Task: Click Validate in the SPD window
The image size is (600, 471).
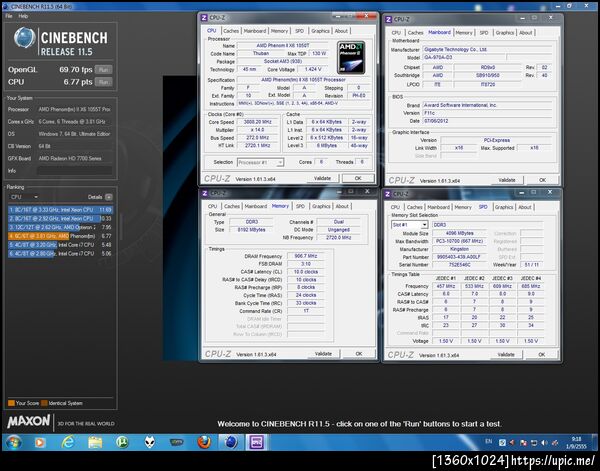Action: [506, 355]
